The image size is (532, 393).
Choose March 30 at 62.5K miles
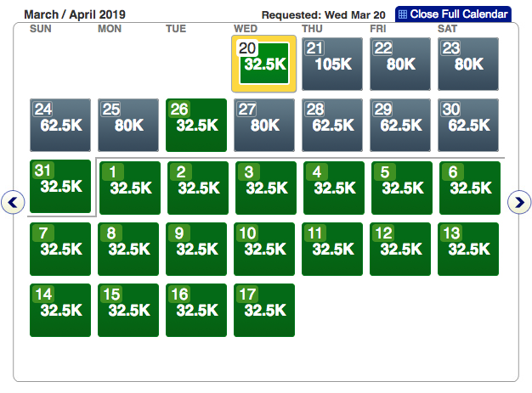(x=469, y=125)
